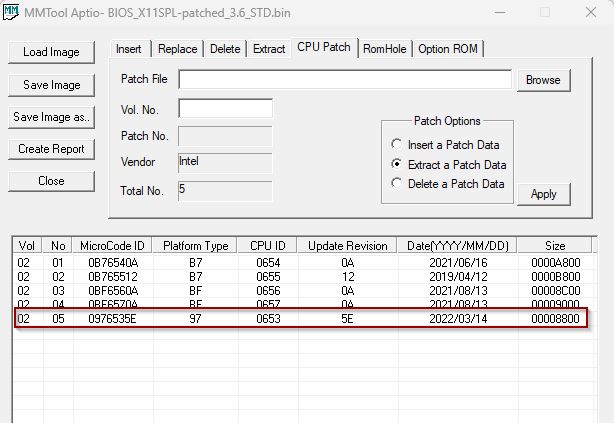Viewport: 614px width, 423px height.
Task: Select Insert a Patch Data option
Action: point(397,145)
